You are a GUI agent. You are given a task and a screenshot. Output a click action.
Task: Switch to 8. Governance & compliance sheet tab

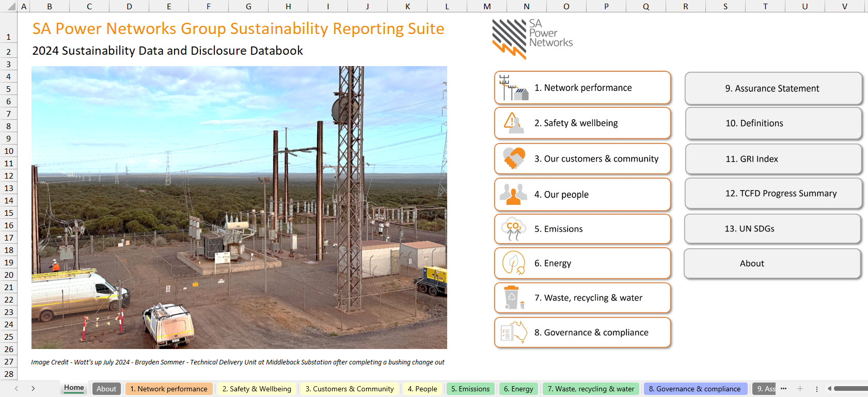click(x=695, y=389)
